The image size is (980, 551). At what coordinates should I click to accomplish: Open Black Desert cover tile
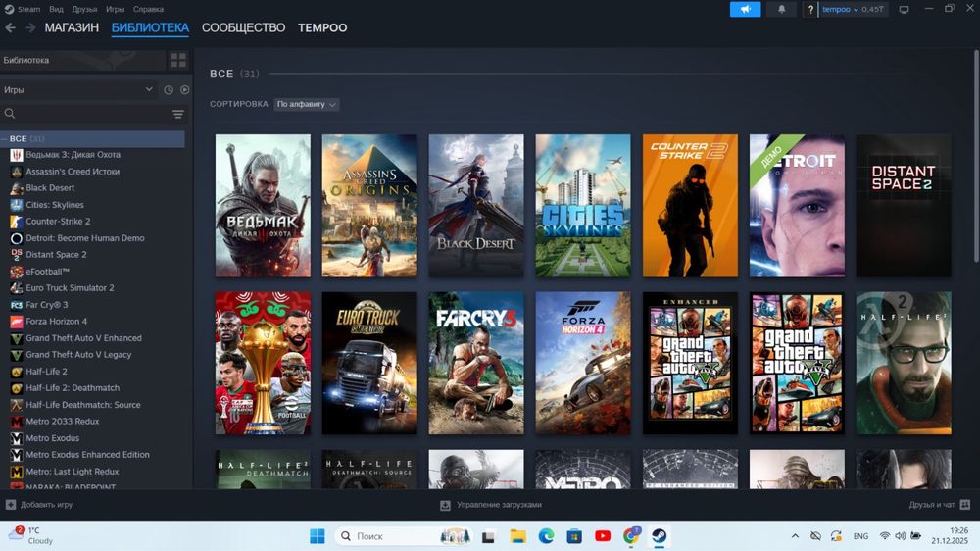[476, 206]
